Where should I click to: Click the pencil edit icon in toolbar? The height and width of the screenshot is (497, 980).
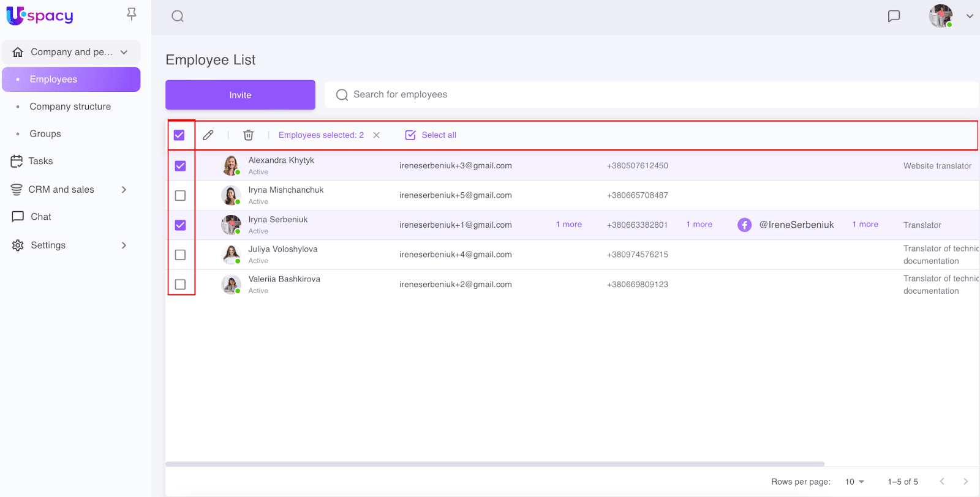208,135
